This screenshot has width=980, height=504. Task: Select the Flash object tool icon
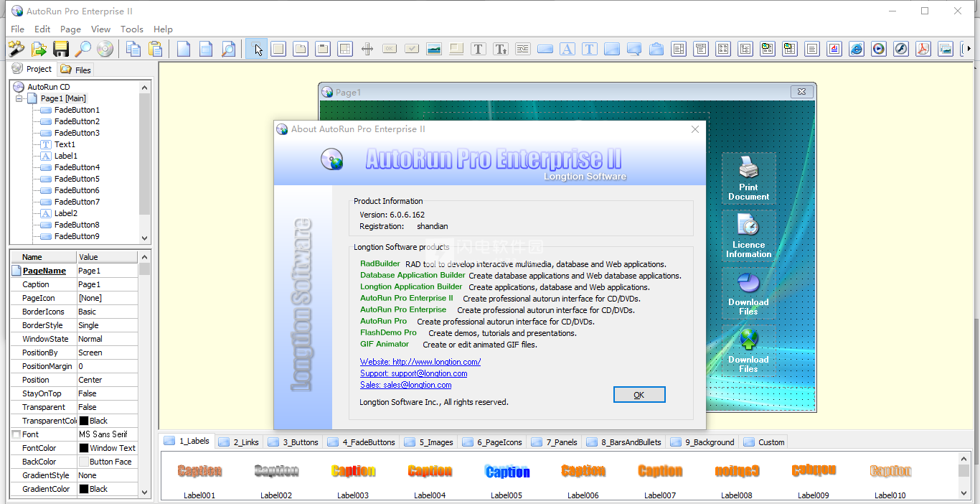[901, 49]
